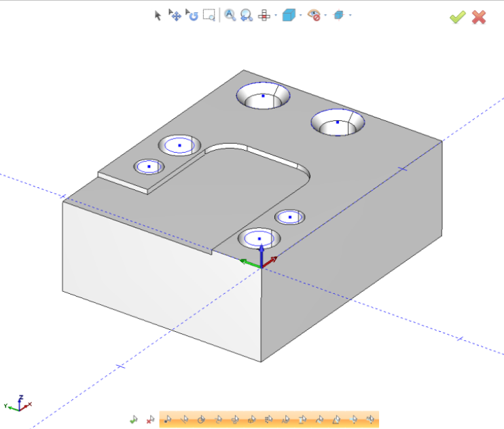Click the zoom all (autoscale) magnifier
Screen dimensions: 504x429
coord(230,15)
